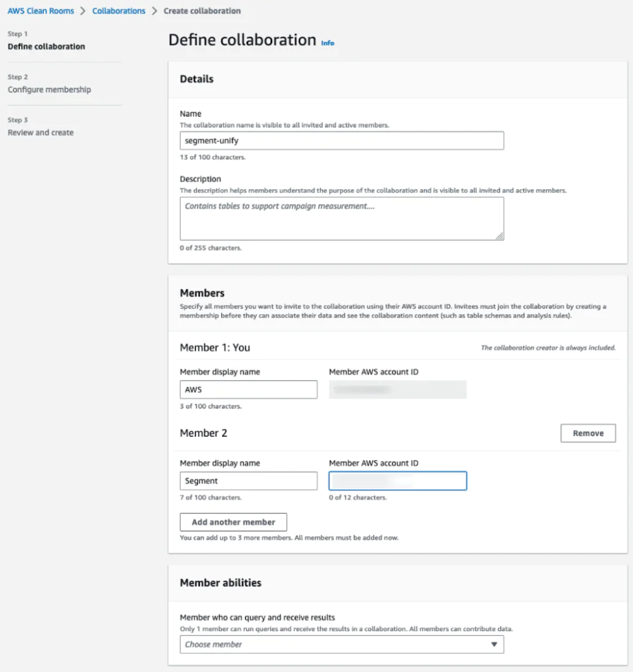Focus the Description text area

pos(342,218)
